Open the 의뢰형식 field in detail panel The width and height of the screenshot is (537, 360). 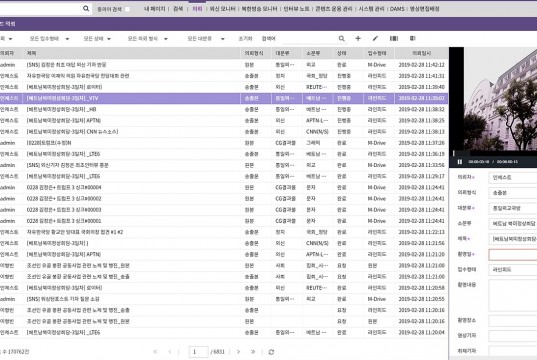(x=513, y=193)
